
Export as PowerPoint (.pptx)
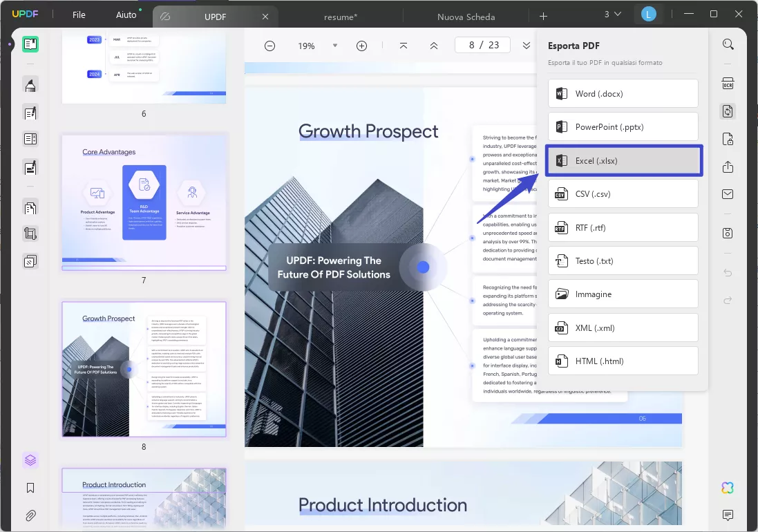tap(623, 127)
